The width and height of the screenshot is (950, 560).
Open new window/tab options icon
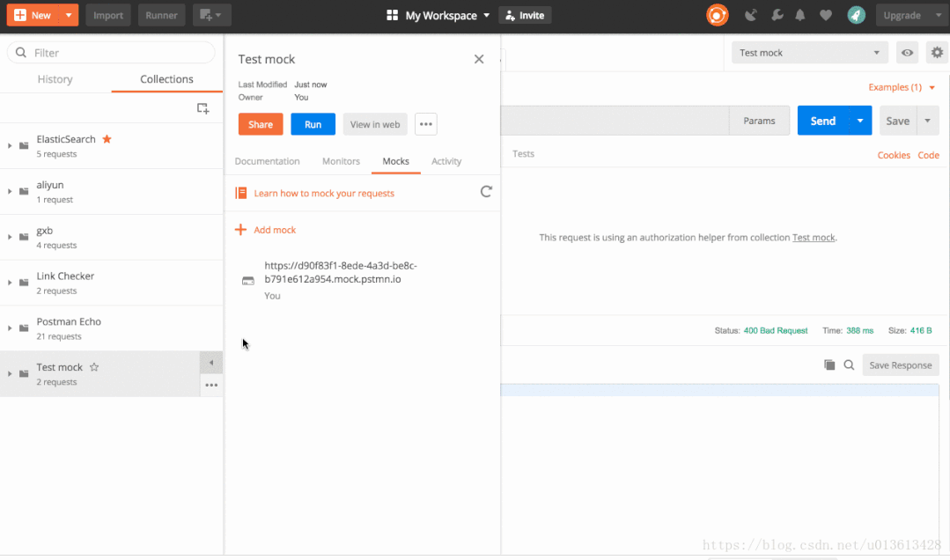(211, 15)
